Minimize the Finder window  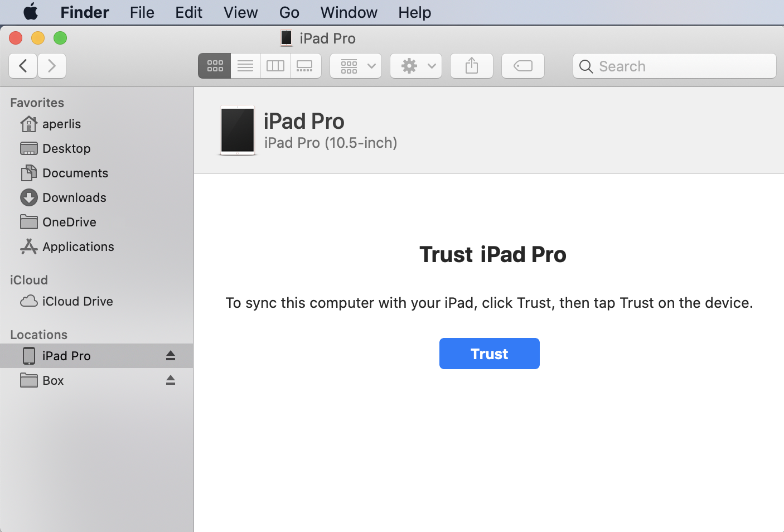pyautogui.click(x=38, y=38)
